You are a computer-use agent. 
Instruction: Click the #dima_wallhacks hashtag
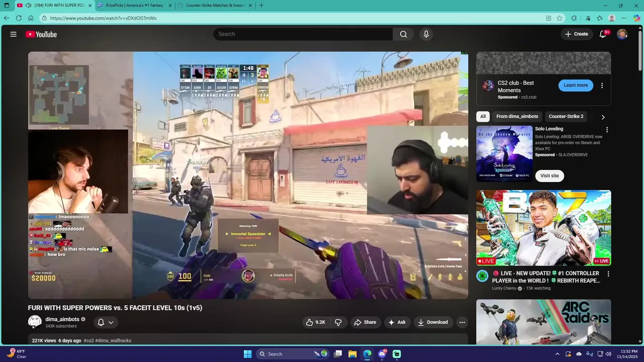tap(113, 340)
